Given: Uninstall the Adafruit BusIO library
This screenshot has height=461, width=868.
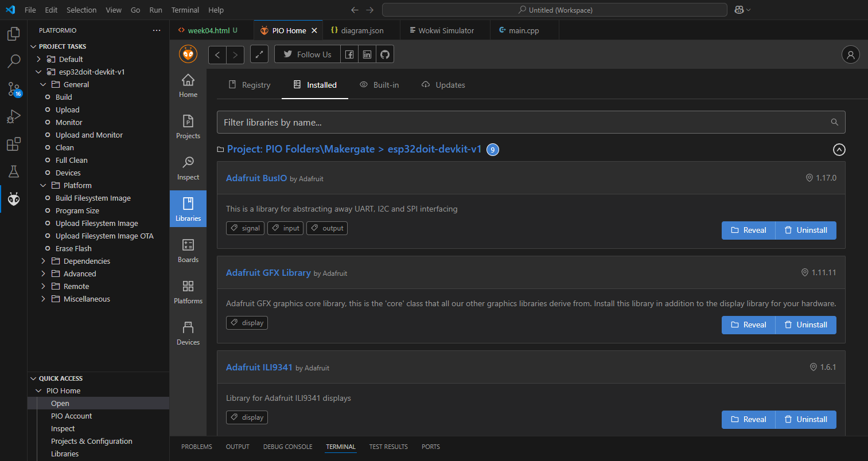Looking at the screenshot, I should click(806, 230).
